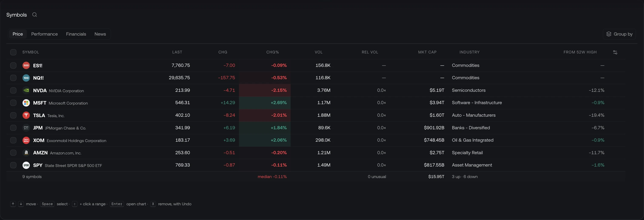Open the Group by dropdown
This screenshot has height=220, width=644.
coord(619,34)
